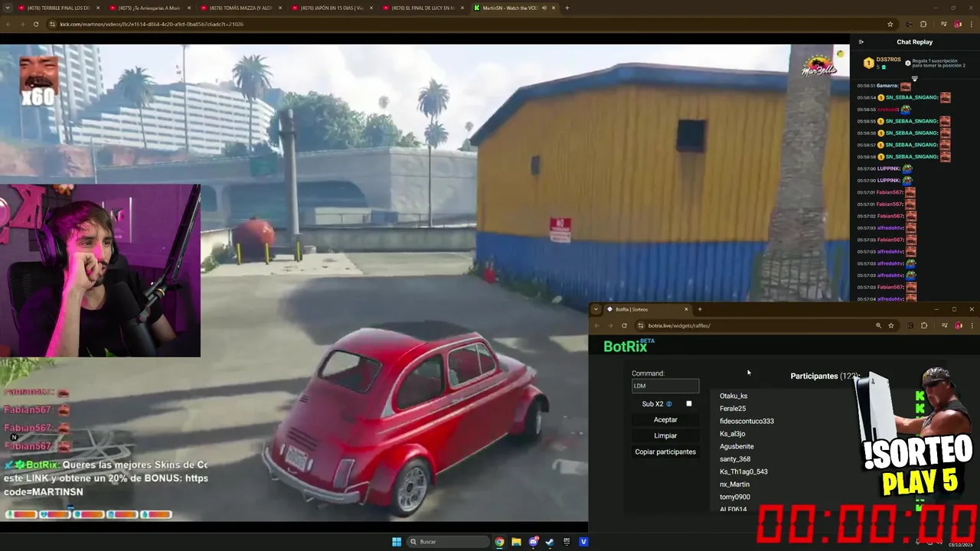
Task: Open the profile avatar in the Kick browser toolbar
Action: click(x=958, y=24)
